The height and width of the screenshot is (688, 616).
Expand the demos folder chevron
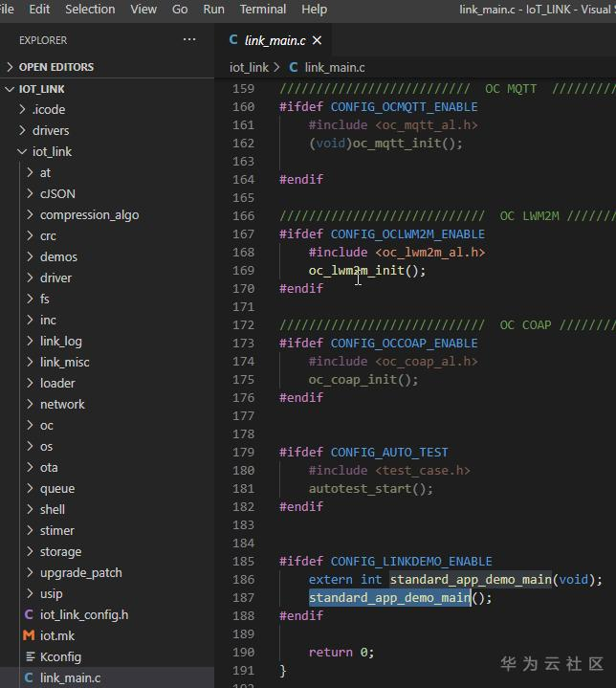(30, 256)
